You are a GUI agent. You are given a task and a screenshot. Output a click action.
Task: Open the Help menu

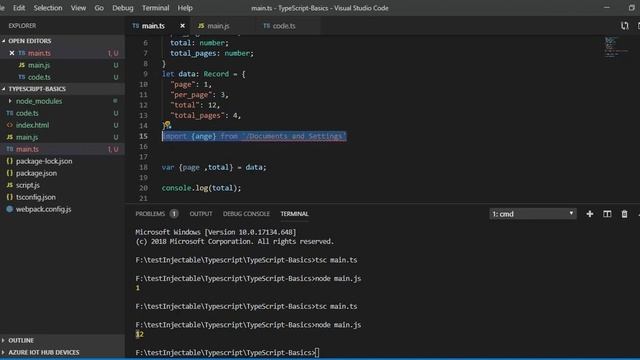click(185, 8)
